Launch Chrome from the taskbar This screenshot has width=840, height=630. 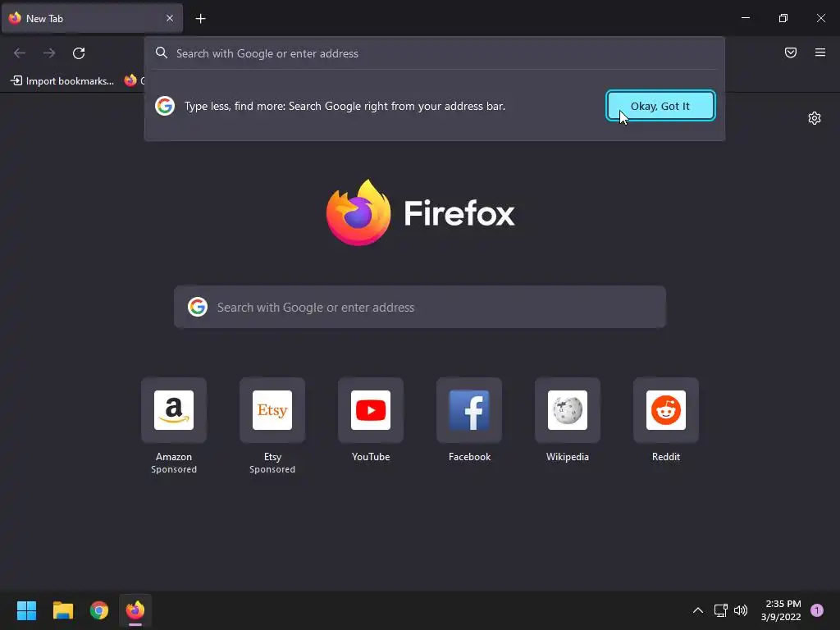point(99,610)
